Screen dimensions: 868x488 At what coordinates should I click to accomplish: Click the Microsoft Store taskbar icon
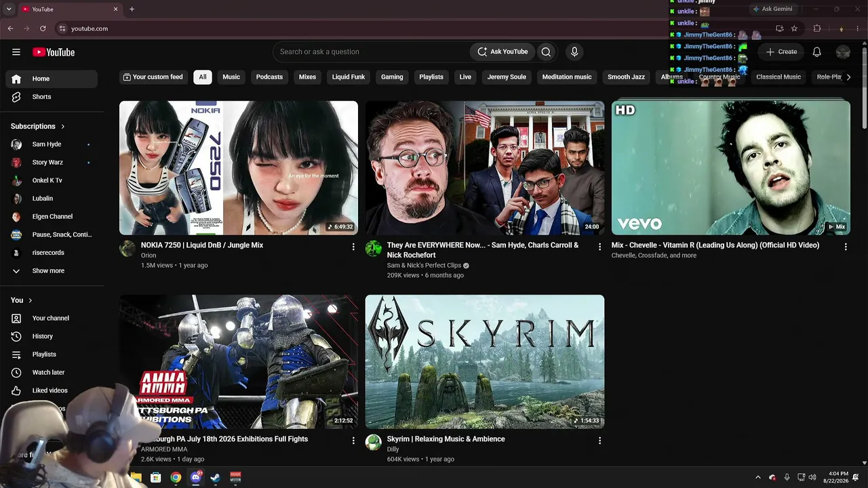pyautogui.click(x=156, y=477)
